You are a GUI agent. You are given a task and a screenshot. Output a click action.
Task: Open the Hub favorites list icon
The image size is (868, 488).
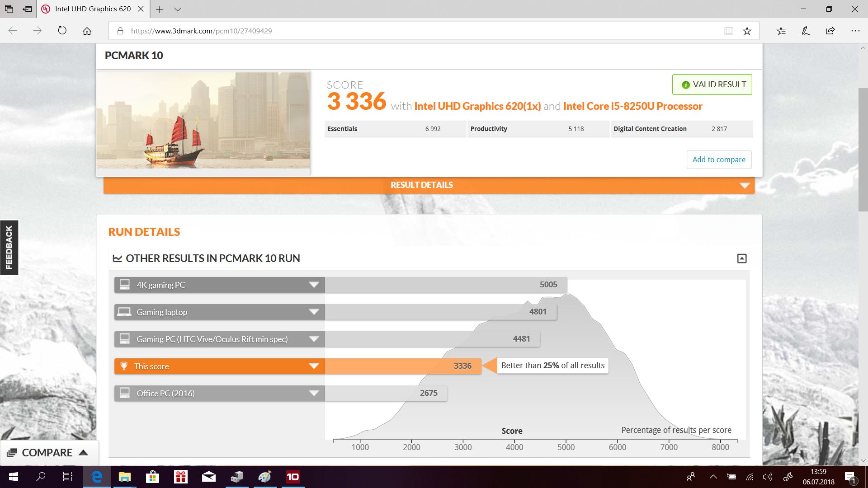tap(781, 30)
